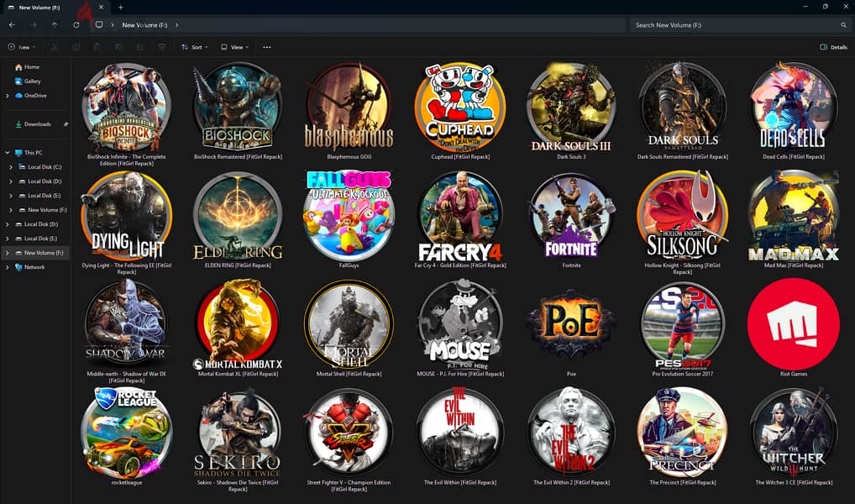Open the View dropdown
Image resolution: width=855 pixels, height=504 pixels.
[234, 47]
